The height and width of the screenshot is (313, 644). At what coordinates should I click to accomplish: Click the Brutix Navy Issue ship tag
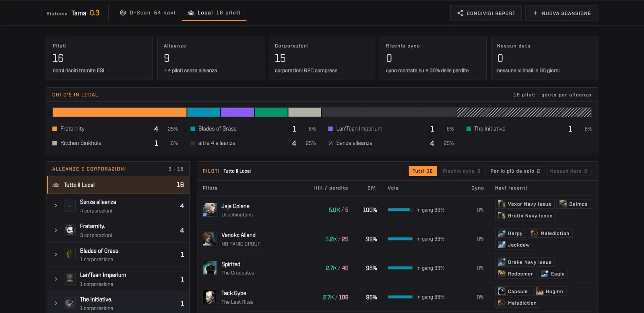coord(525,216)
